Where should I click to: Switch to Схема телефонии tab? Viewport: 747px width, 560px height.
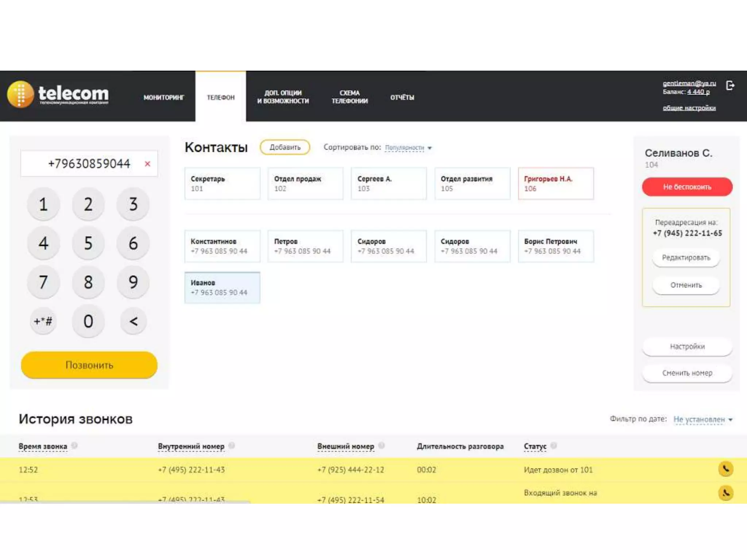click(349, 97)
